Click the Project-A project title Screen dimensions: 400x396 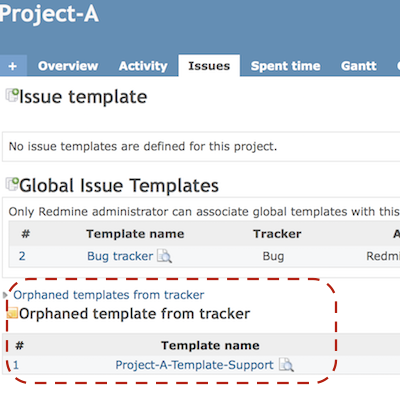point(49,14)
